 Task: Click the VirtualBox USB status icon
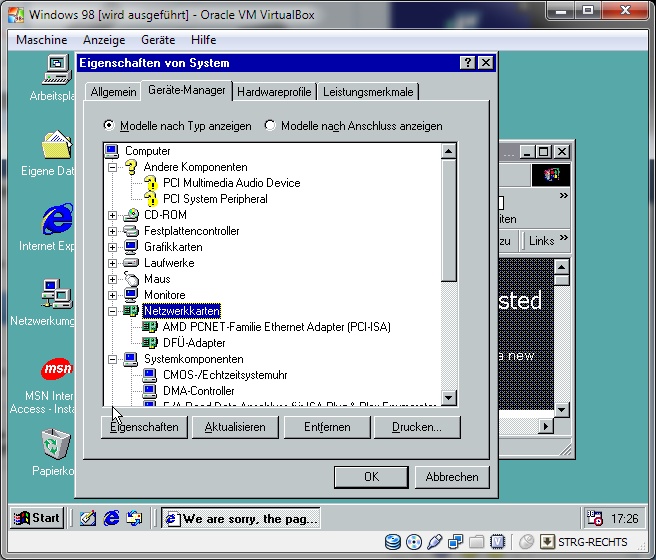[x=434, y=542]
